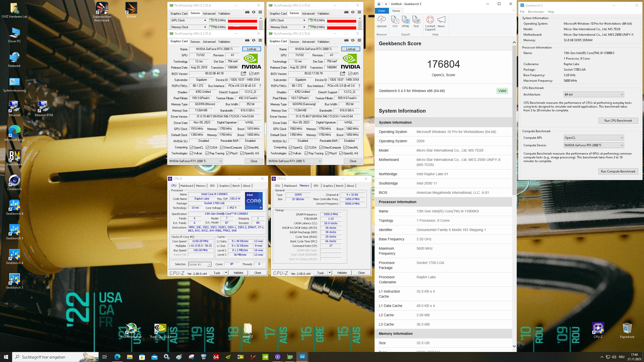Click Close button in right CPU-Z
Screen dimensions: 644x362
click(361, 273)
